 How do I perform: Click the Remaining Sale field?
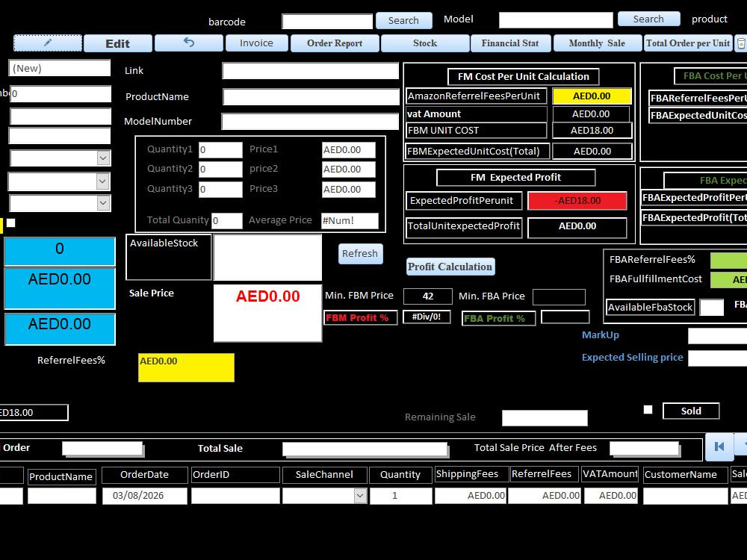[x=545, y=417]
